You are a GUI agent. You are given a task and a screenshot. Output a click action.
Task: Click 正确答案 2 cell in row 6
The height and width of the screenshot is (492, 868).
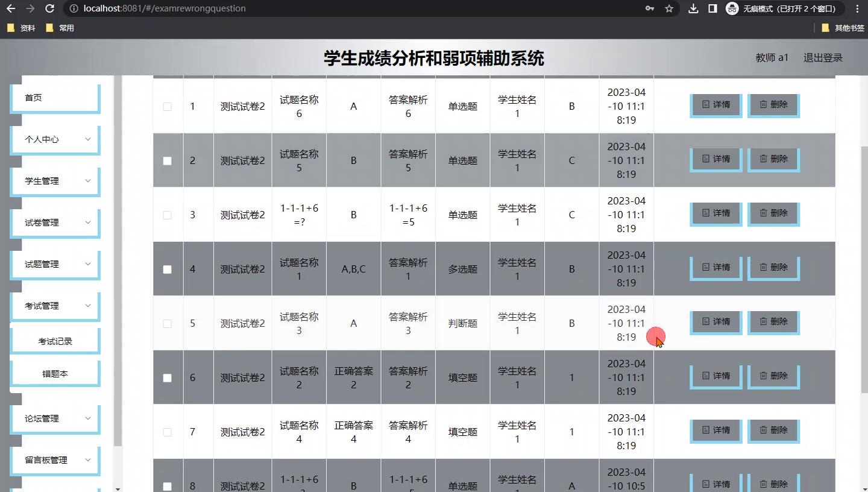353,378
